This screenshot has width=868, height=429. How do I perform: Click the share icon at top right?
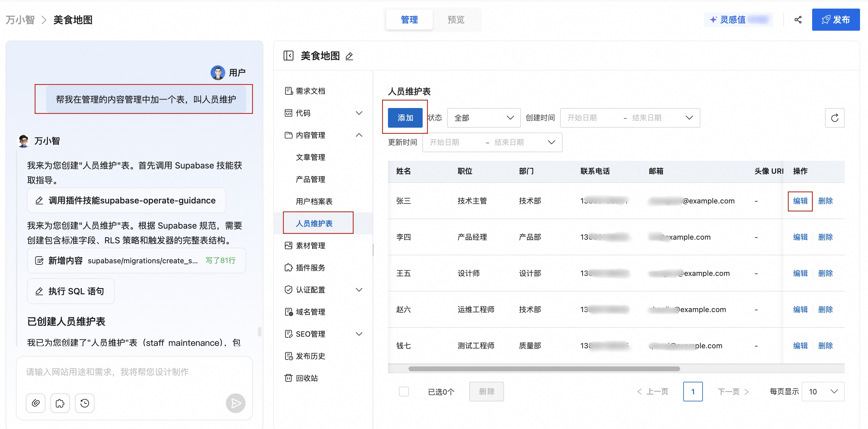point(798,20)
